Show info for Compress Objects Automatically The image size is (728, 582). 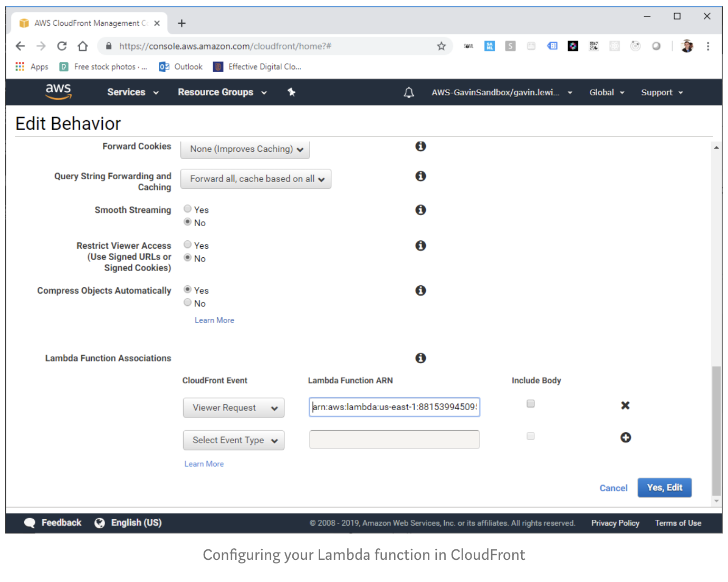(x=420, y=290)
